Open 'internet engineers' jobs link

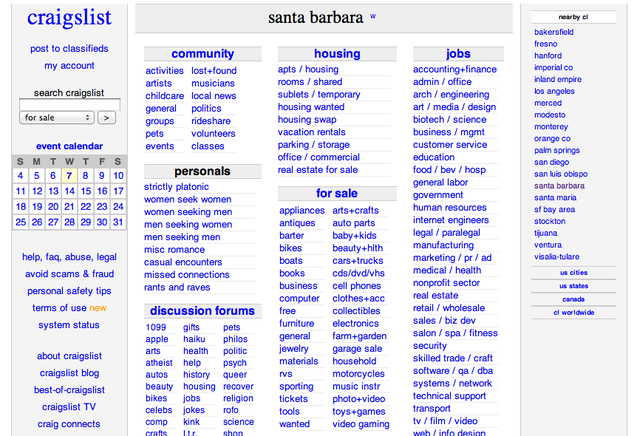(x=451, y=220)
